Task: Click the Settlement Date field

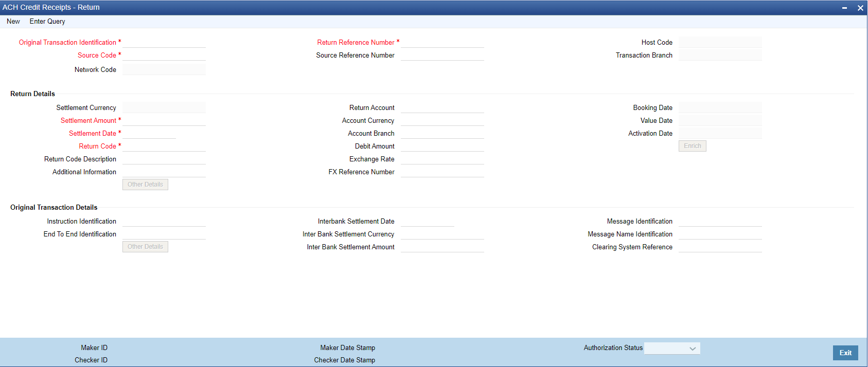Action: [149, 133]
